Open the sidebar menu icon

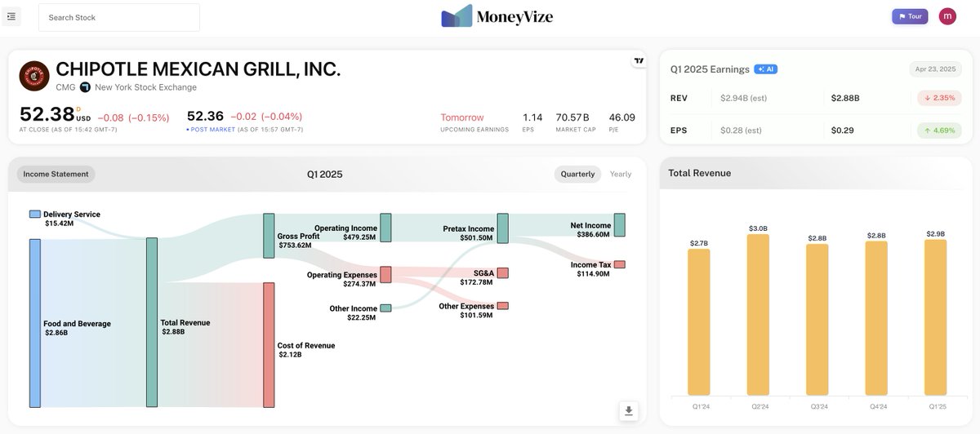11,16
